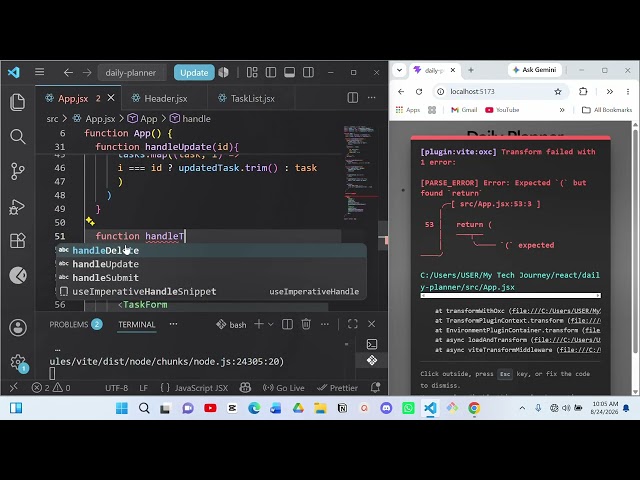Open the Accounts icon in activity bar
Image resolution: width=640 pixels, height=480 pixels.
(x=18, y=328)
